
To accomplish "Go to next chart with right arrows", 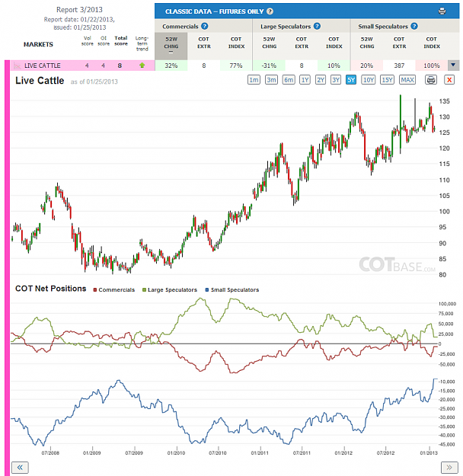I will (449, 467).
